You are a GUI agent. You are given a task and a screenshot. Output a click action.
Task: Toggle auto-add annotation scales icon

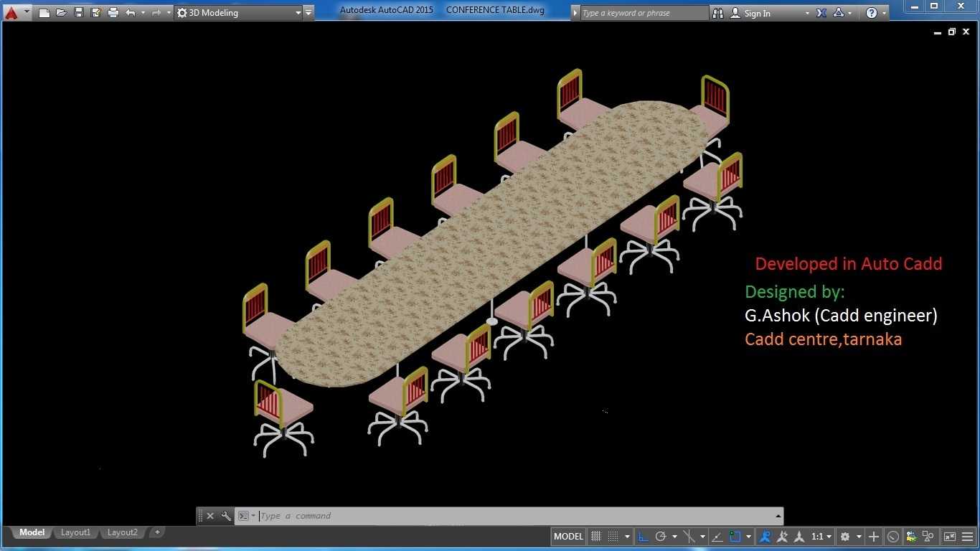pos(783,536)
